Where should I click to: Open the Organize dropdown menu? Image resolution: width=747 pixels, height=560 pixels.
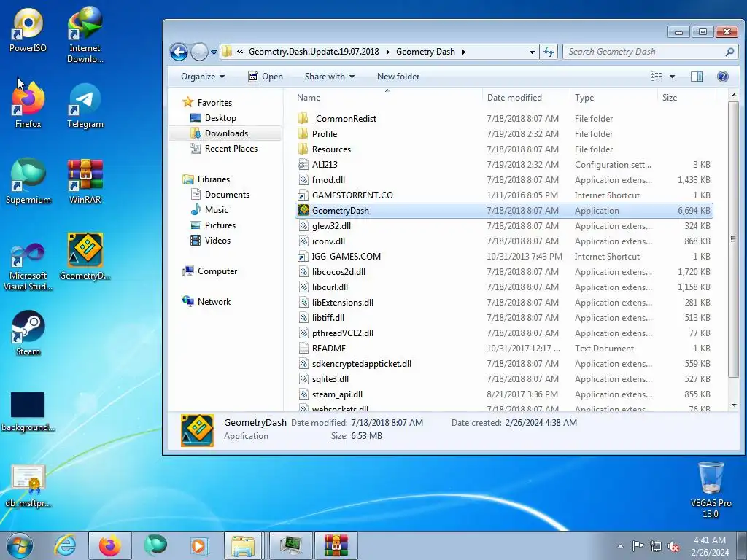click(203, 76)
